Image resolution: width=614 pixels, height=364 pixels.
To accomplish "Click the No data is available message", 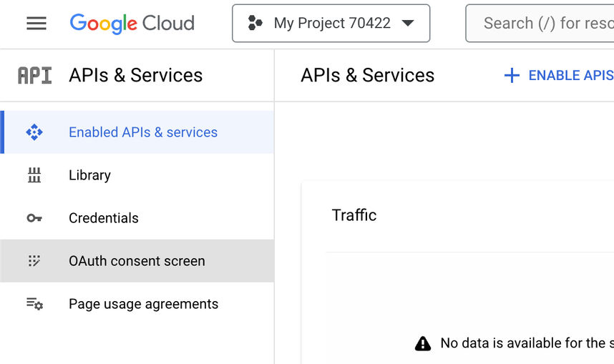I will tap(527, 343).
